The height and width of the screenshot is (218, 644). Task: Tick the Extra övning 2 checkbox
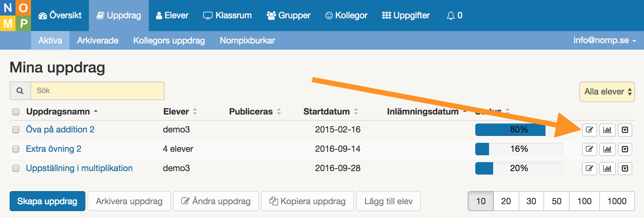16,149
